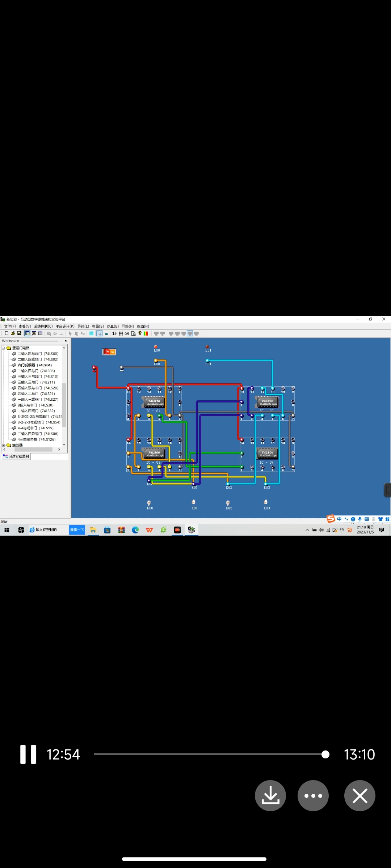Viewport: 391px width, 868px height.
Task: Open the 导线(L) menu
Action: (83, 326)
